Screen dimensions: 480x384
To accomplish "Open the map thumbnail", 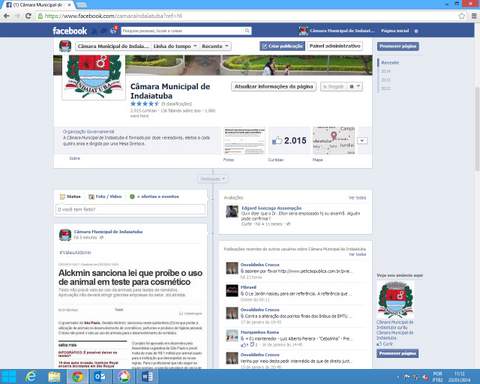I will pyautogui.click(x=334, y=140).
